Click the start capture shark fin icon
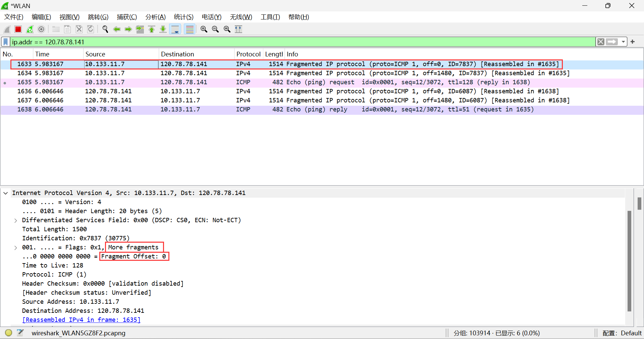644x339 pixels. click(7, 29)
